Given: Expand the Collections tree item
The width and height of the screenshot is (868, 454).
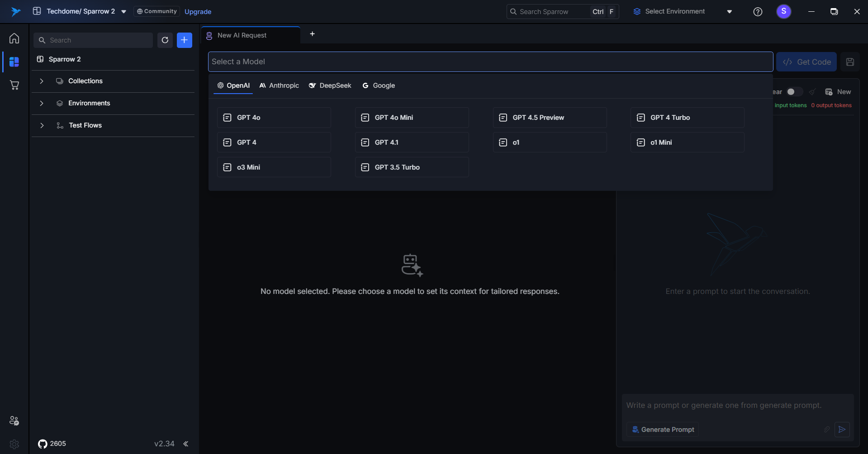Looking at the screenshot, I should (x=42, y=81).
